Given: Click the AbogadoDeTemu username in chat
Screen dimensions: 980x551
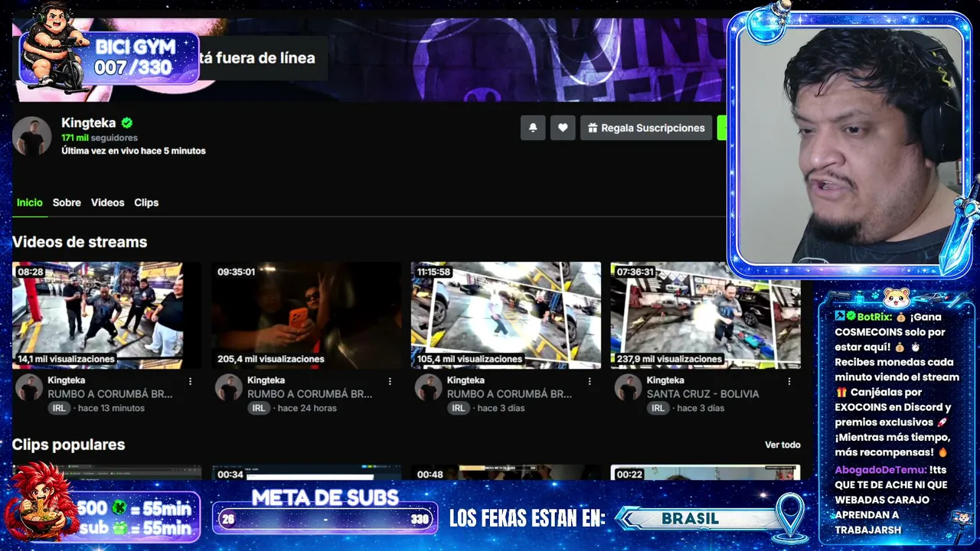Looking at the screenshot, I should click(x=880, y=470).
